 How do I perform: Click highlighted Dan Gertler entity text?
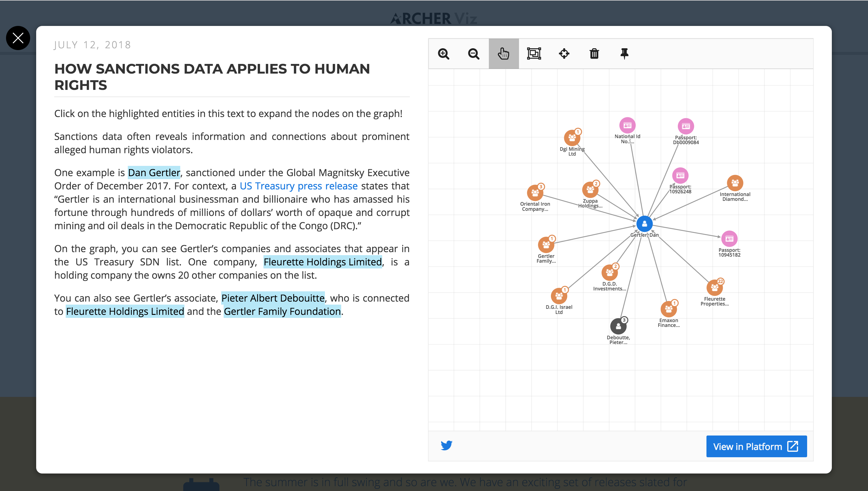(154, 173)
